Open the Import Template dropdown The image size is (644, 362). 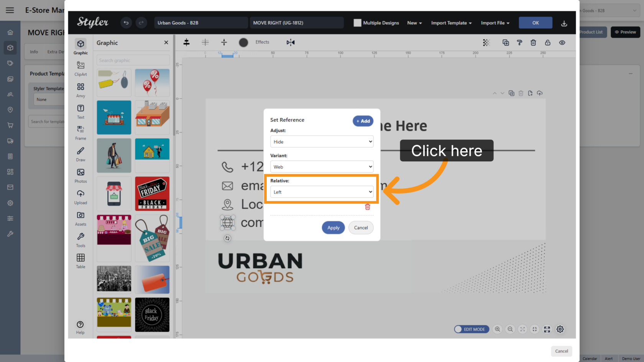[451, 23]
